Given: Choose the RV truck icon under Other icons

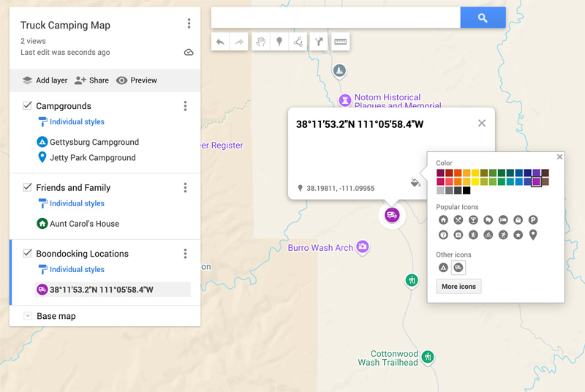Looking at the screenshot, I should tap(458, 268).
